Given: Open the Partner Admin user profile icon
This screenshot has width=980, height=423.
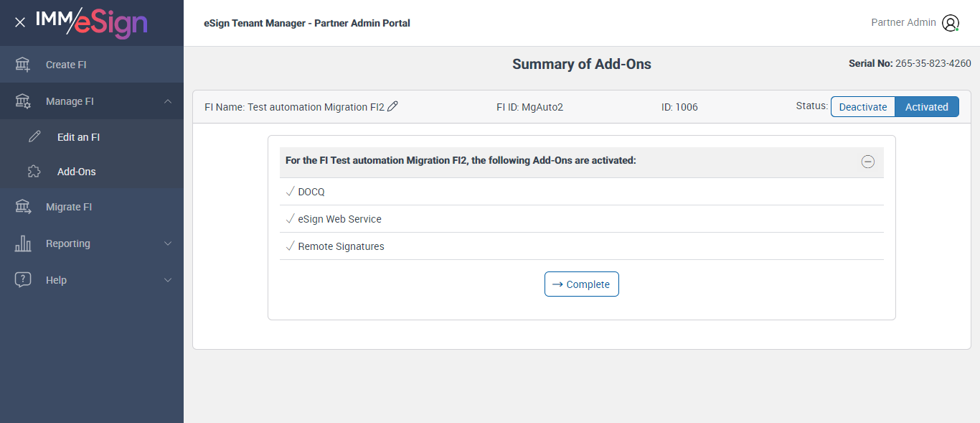Looking at the screenshot, I should coord(951,23).
